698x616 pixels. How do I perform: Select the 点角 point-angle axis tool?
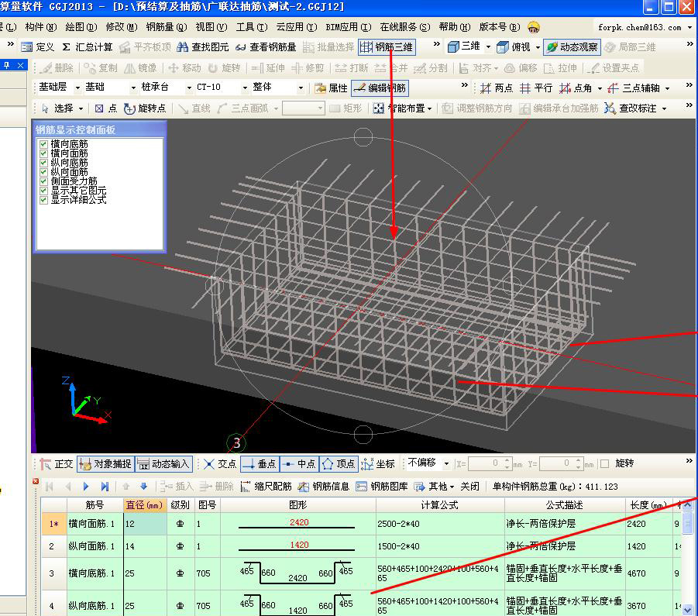click(576, 88)
